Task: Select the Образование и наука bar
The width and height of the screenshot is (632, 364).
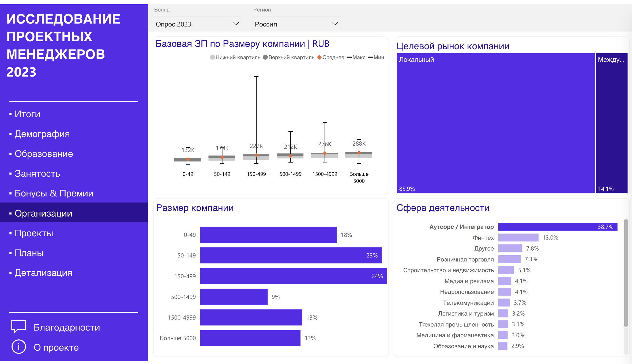Action: click(x=503, y=346)
